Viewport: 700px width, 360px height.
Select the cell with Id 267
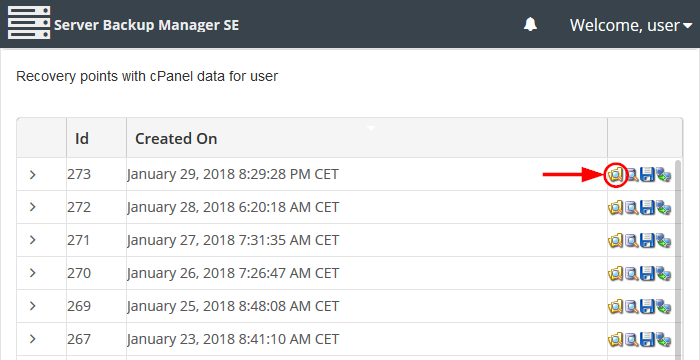click(x=96, y=339)
